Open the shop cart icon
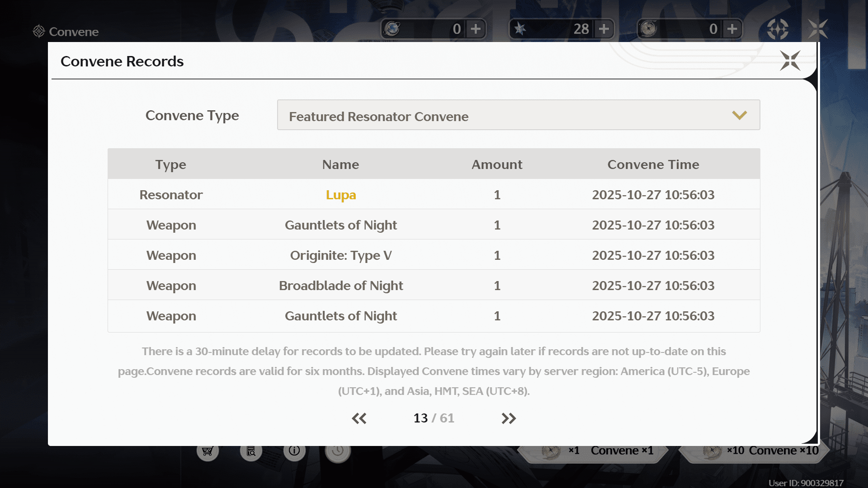The image size is (868, 488). pos(208,451)
